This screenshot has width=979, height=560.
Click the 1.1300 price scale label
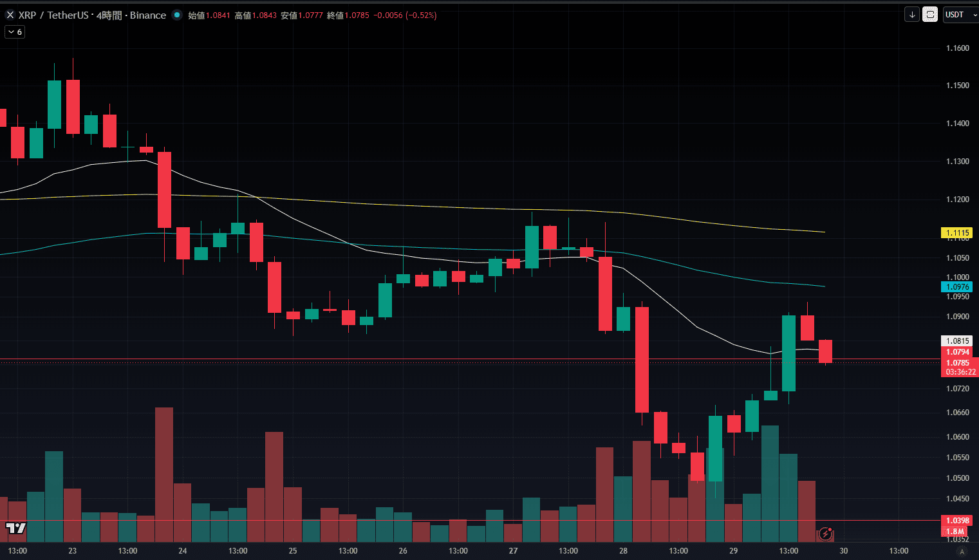pyautogui.click(x=957, y=162)
